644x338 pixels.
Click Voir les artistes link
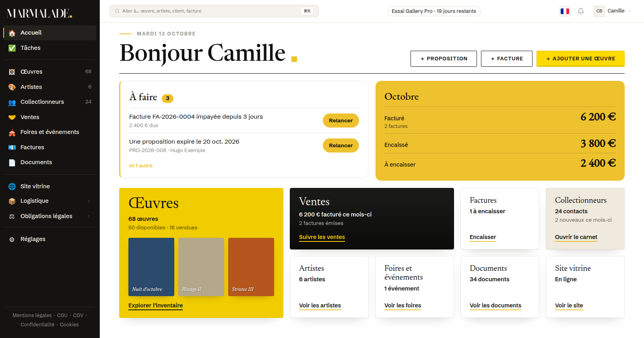320,305
